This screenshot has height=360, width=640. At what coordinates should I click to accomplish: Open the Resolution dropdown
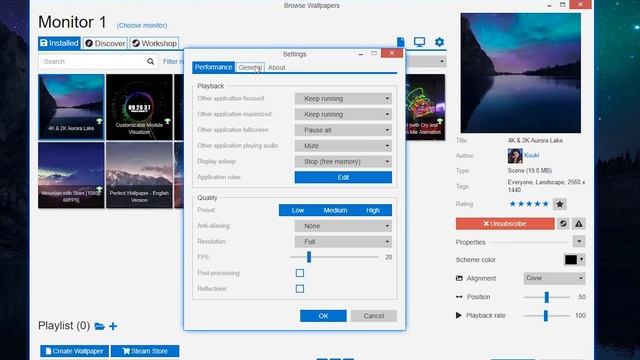[x=343, y=242]
